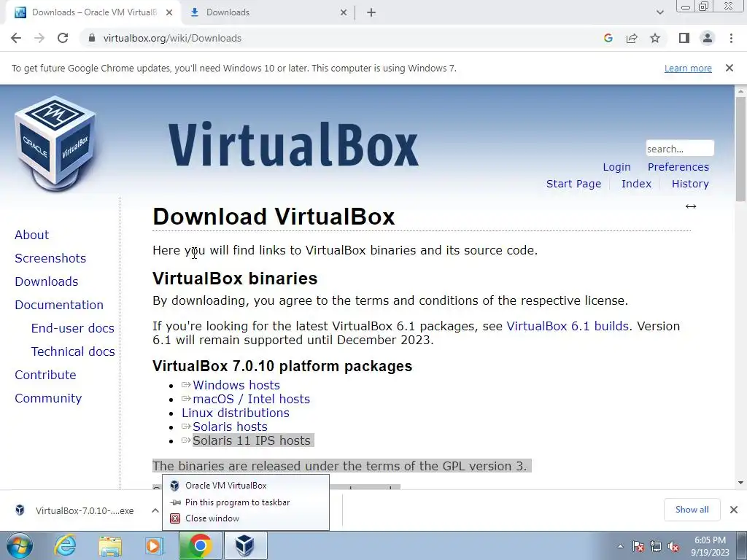Switch to the second Downloads tab

click(x=268, y=12)
